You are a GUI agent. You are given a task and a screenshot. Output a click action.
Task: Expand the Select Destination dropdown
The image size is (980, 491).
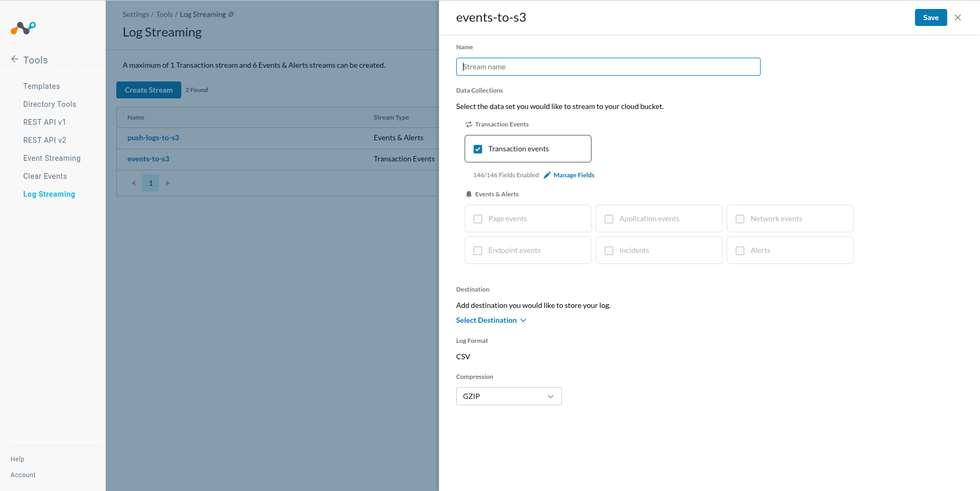pos(491,320)
